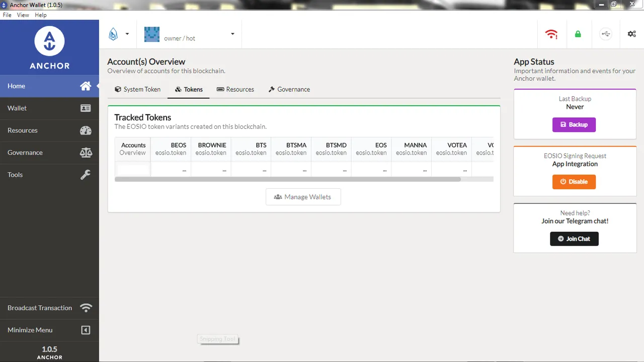Open the View menu
This screenshot has height=362, width=644.
point(23,15)
